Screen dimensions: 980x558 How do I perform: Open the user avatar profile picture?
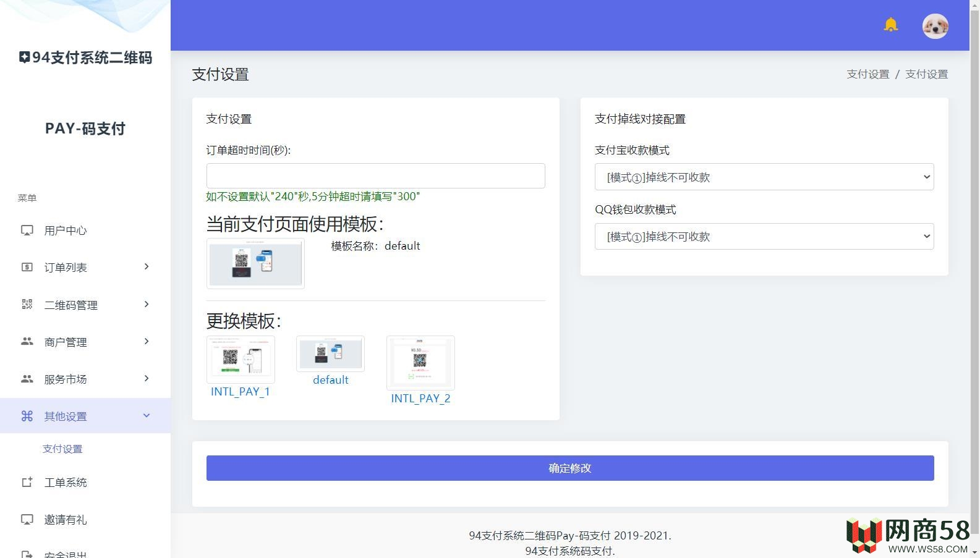[935, 26]
